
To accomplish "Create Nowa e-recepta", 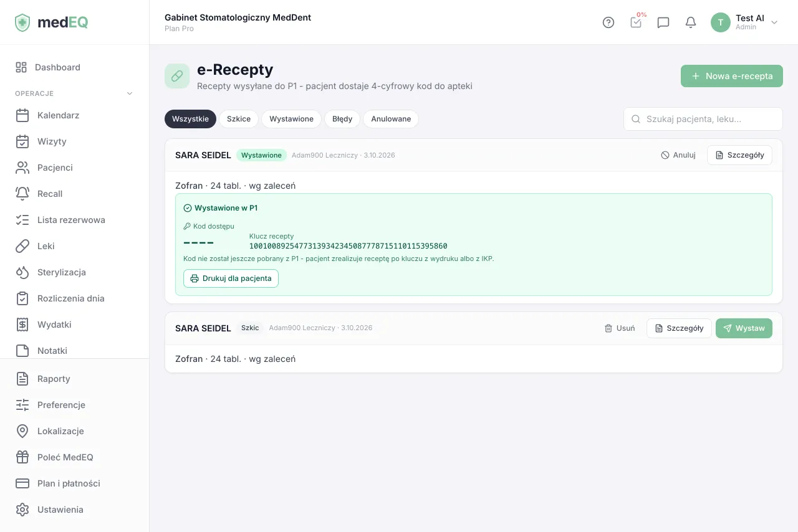I will 732,76.
